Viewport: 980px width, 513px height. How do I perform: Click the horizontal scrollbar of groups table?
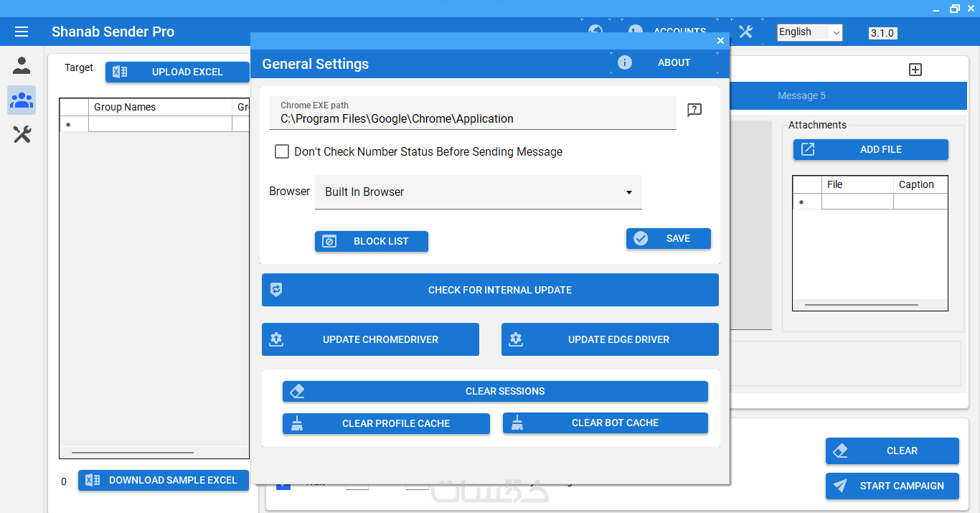[133, 453]
